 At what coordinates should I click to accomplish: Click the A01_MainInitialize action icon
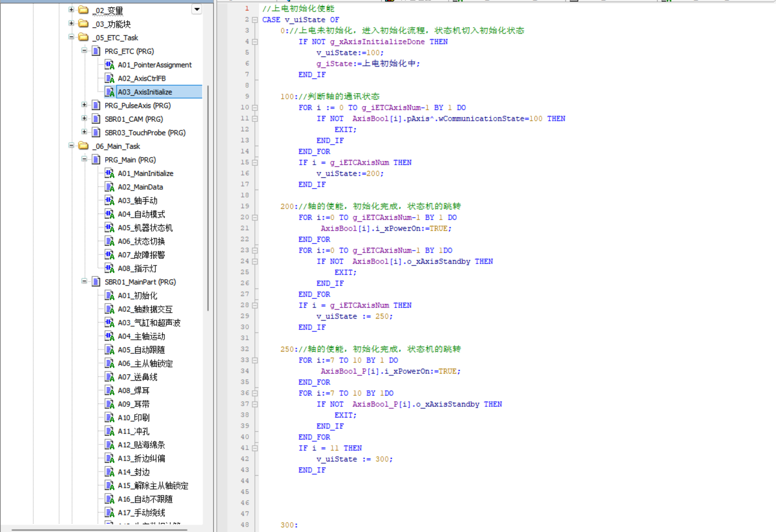coord(109,173)
